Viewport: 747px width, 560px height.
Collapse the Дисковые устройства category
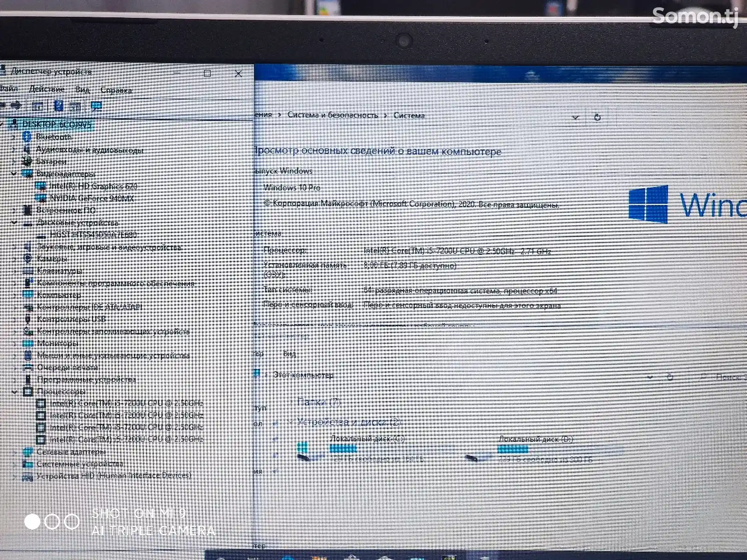tap(14, 222)
